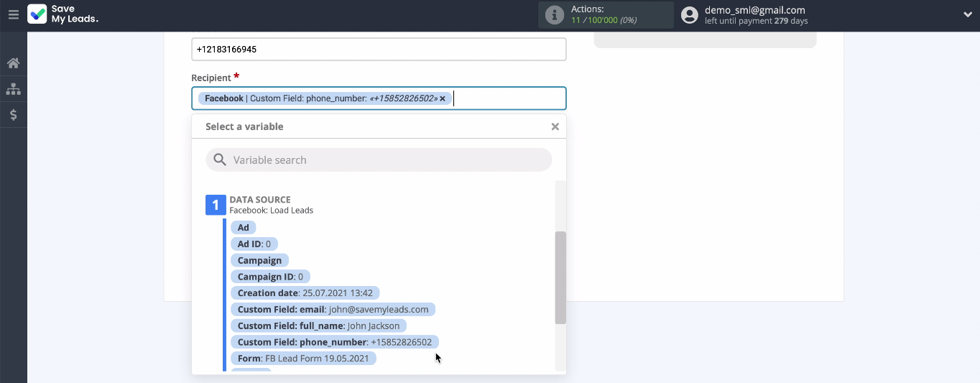Click the left until payment 279 days text
Viewport: 980px width, 383px height.
click(x=757, y=21)
